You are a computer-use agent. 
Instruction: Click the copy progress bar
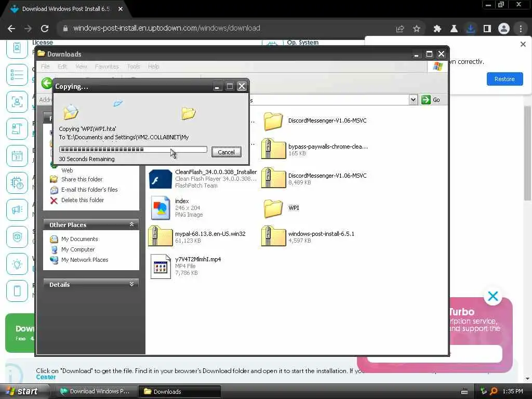pos(133,149)
